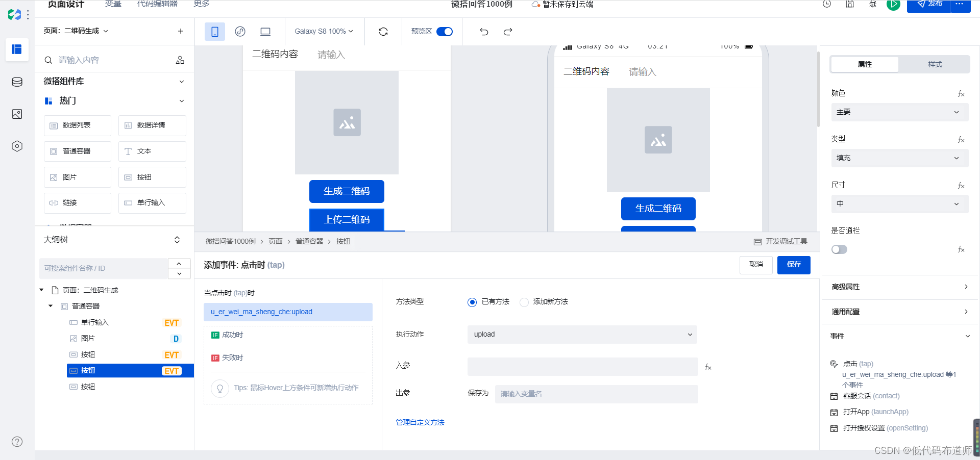This screenshot has width=980, height=460.
Task: Focus the outline tree search field
Action: pyautogui.click(x=104, y=268)
